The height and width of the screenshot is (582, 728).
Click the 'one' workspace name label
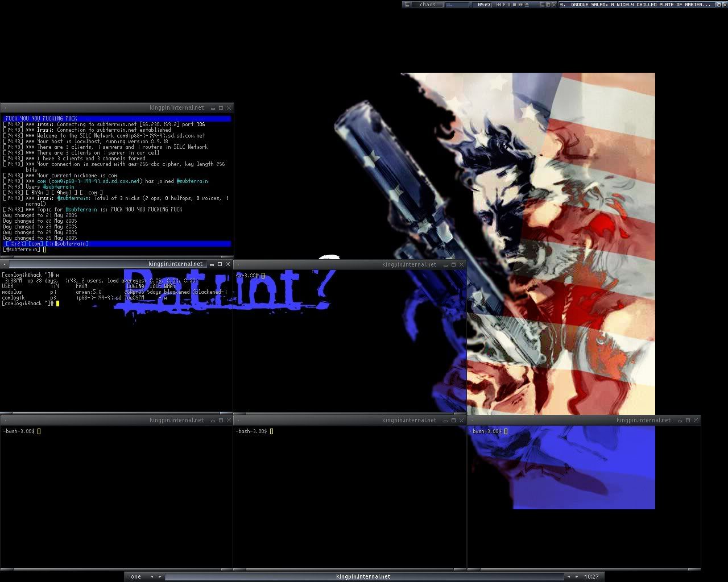[x=136, y=576]
